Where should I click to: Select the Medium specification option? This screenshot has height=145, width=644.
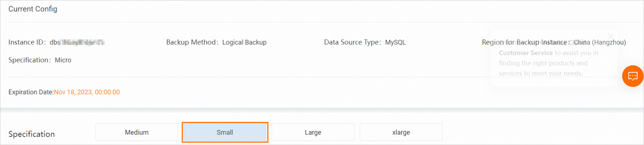tap(137, 132)
